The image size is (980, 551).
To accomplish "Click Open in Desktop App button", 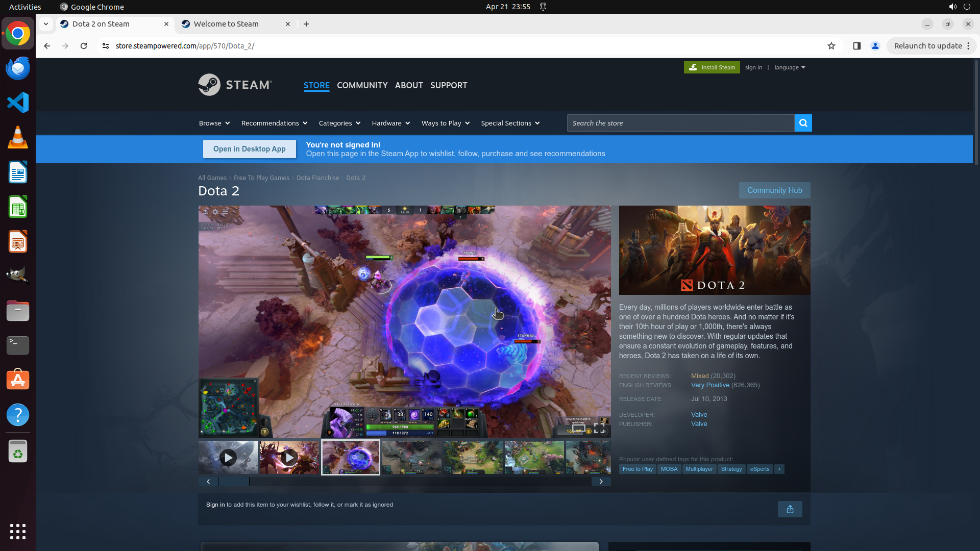I will [x=249, y=149].
